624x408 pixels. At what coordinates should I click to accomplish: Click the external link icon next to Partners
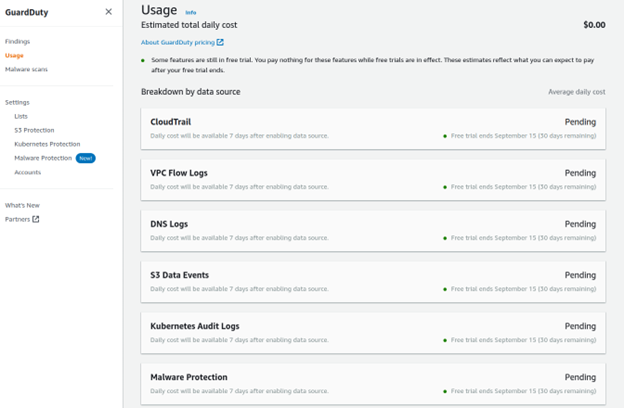click(x=36, y=219)
